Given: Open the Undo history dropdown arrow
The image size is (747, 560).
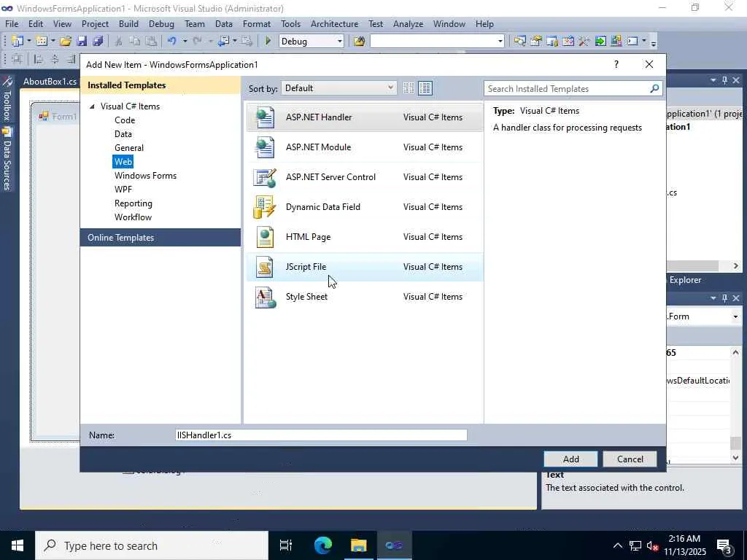Looking at the screenshot, I should [185, 41].
